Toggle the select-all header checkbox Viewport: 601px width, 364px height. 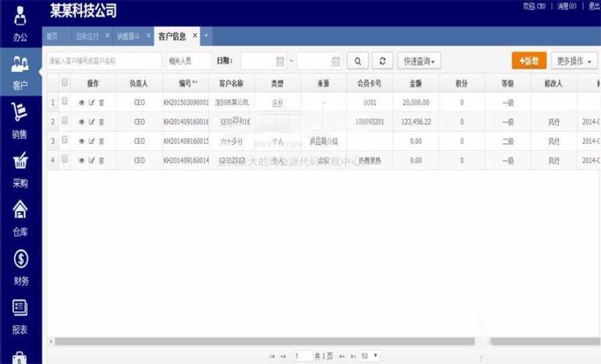click(x=64, y=82)
